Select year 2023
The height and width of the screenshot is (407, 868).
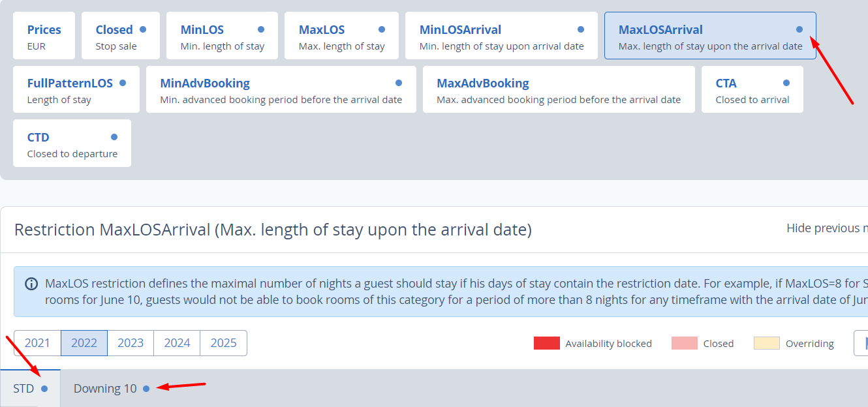tap(131, 343)
